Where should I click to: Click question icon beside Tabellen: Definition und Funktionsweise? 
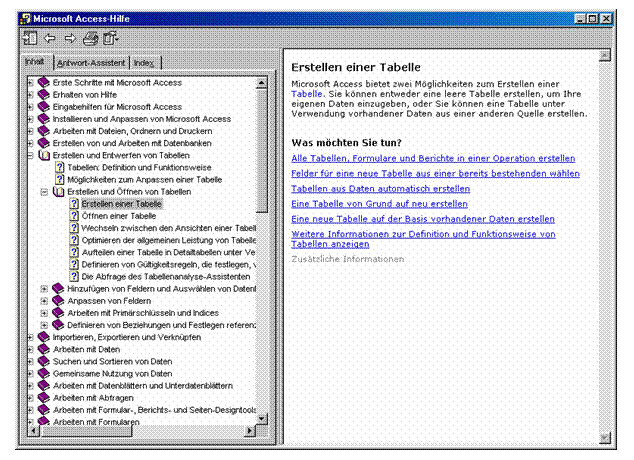[x=59, y=167]
